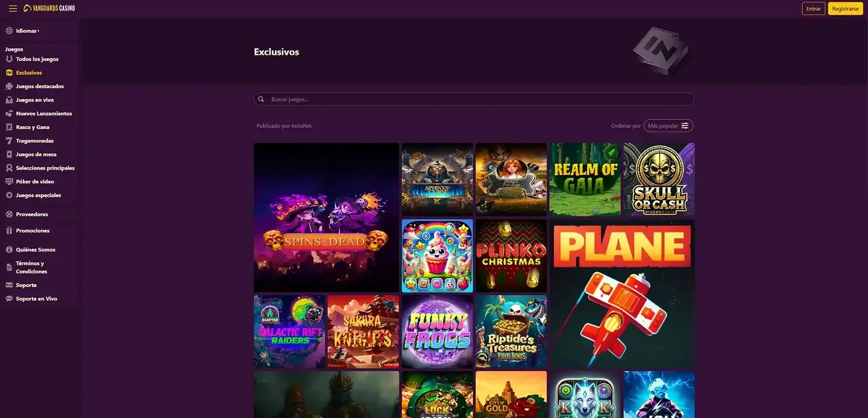The image size is (868, 418).
Task: Click the Términos y Condiciones document icon
Action: point(9,267)
